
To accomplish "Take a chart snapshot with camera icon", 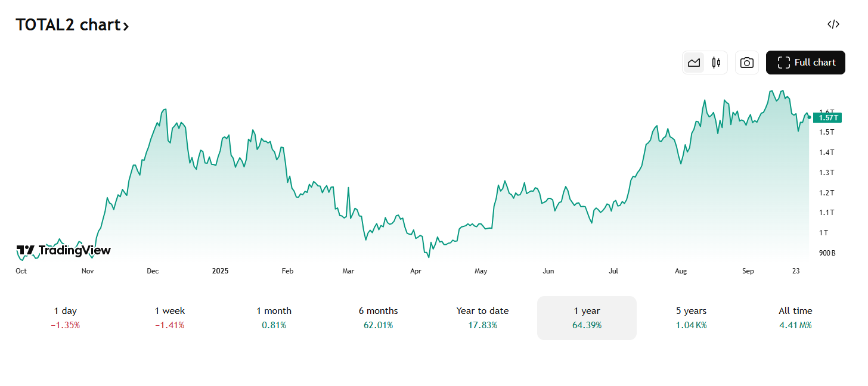I will tap(747, 63).
